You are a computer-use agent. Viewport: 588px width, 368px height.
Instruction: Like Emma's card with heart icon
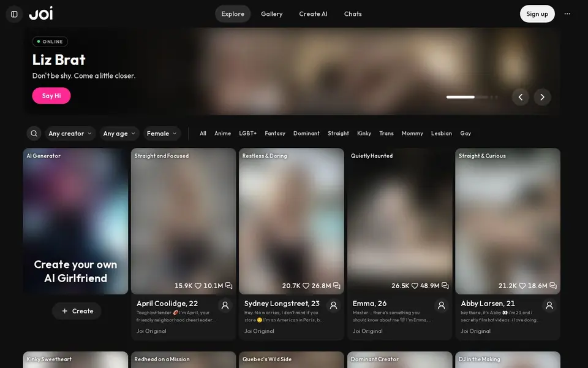[x=415, y=286]
